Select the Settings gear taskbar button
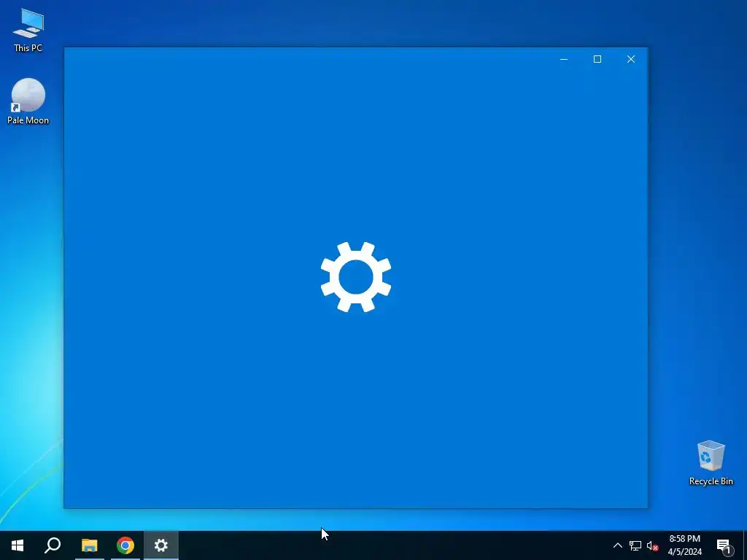The image size is (747, 560). (x=161, y=545)
